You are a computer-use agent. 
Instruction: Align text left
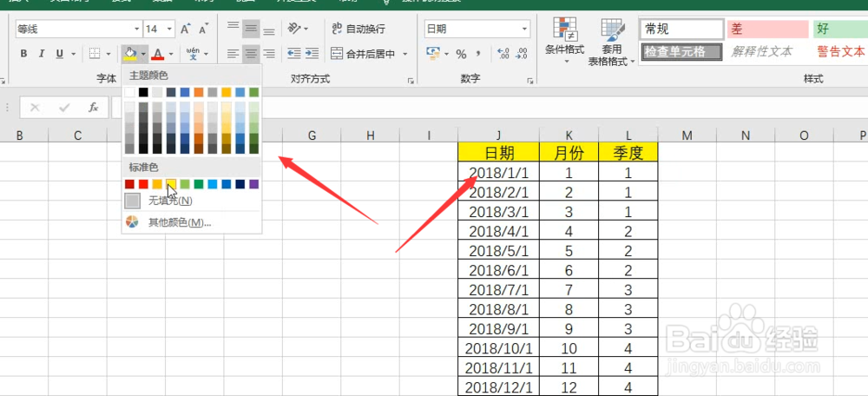pos(233,54)
